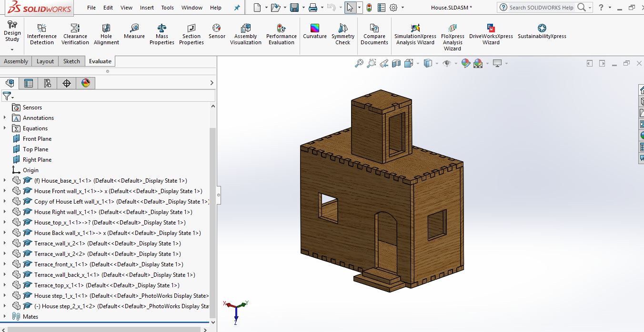Click the Edit Appearance color sphere
644x332 pixels.
[x=466, y=63]
